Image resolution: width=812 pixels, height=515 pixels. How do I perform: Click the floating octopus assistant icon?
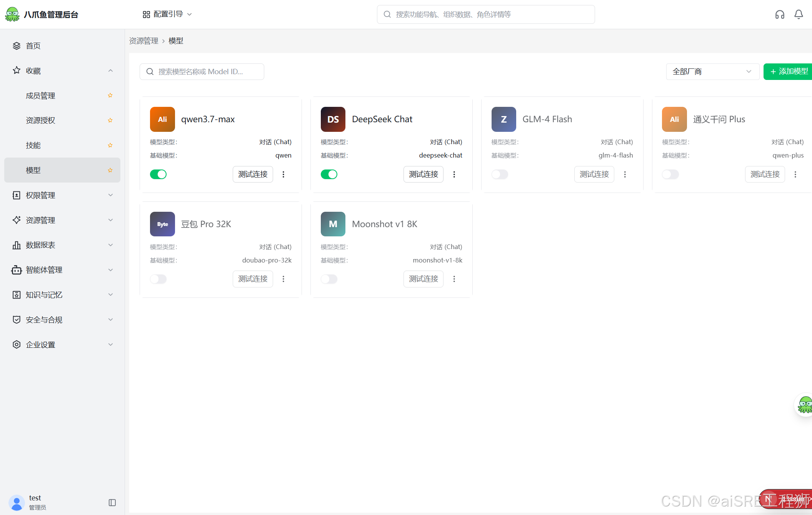click(805, 405)
